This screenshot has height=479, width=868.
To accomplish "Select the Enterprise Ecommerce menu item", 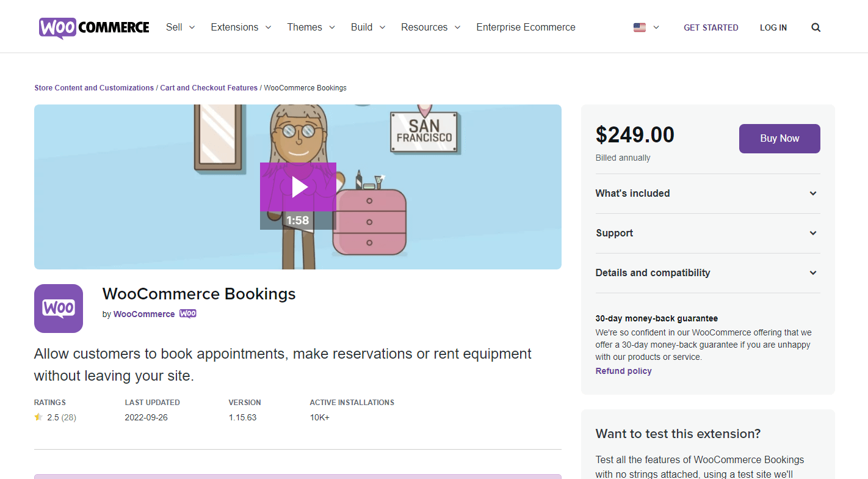I will click(x=526, y=27).
